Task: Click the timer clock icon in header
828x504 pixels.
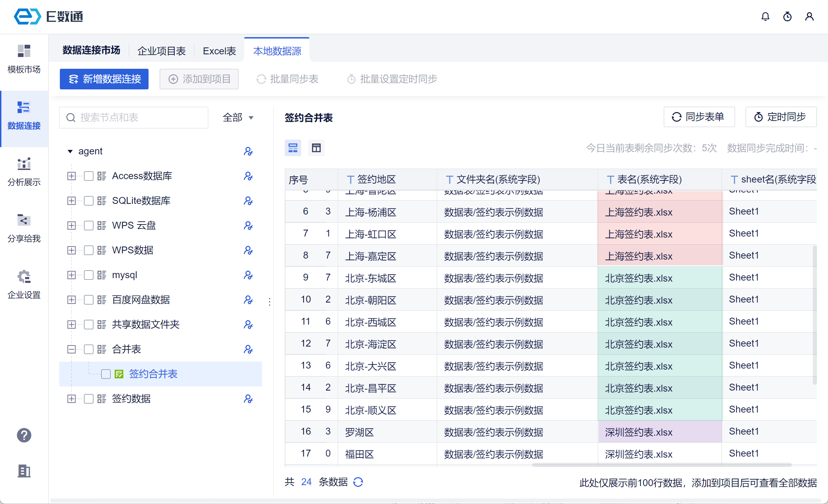Action: [x=787, y=17]
